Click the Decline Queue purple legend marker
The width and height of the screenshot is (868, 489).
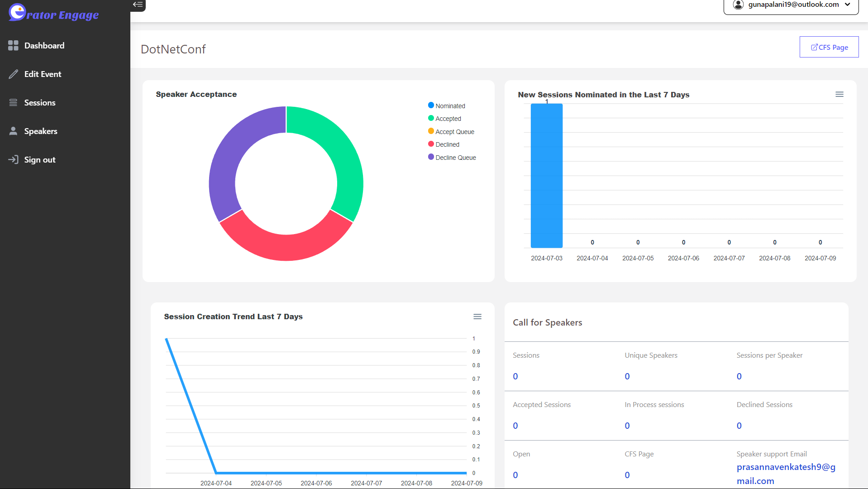431,157
